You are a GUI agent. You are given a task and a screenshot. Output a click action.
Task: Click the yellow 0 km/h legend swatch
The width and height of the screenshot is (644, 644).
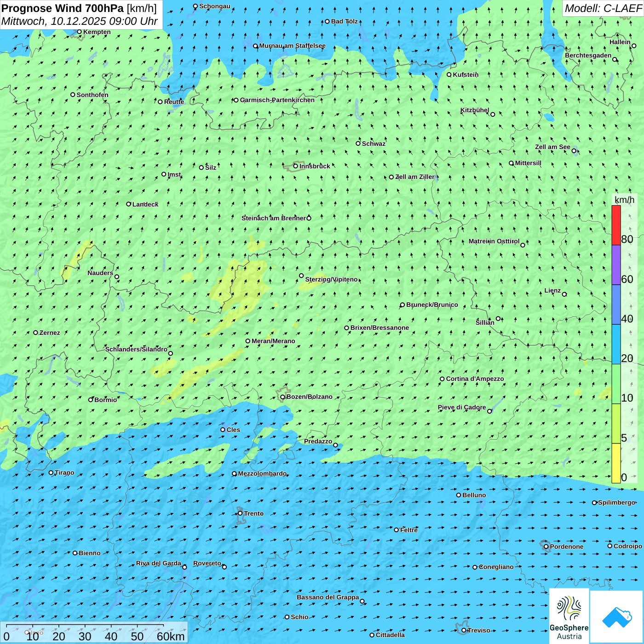(616, 463)
